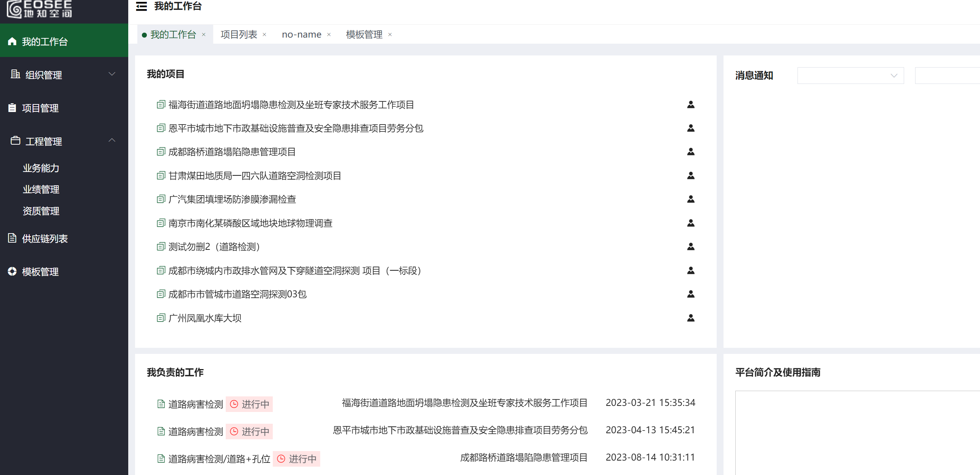Open project 甘肃煤田地质局一四六队道路空洞检测项目

click(255, 175)
